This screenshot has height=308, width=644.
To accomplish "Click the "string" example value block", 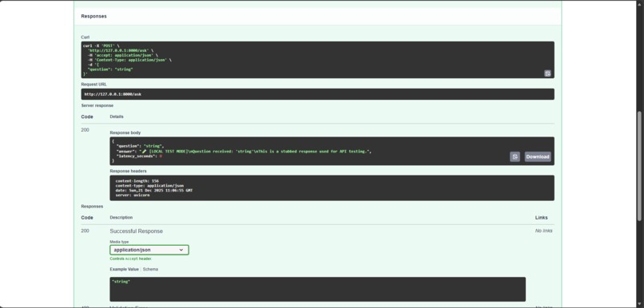I will click(x=317, y=289).
